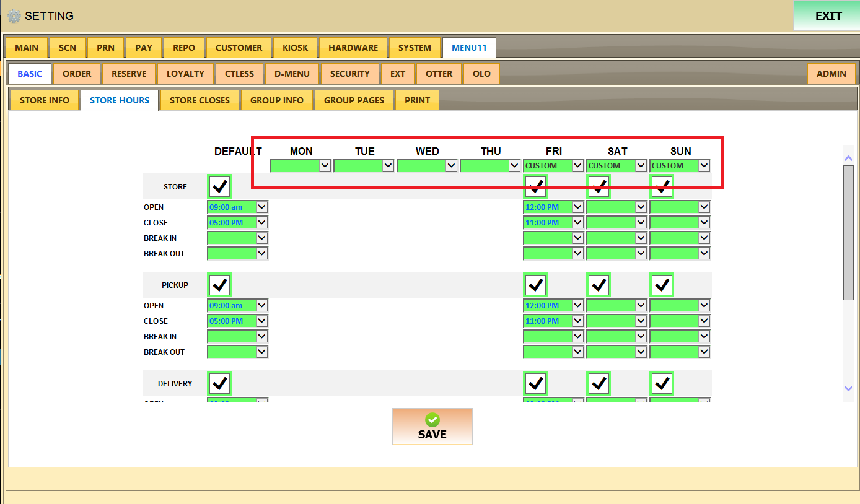Switch to the PRN tab
860x504 pixels.
105,48
